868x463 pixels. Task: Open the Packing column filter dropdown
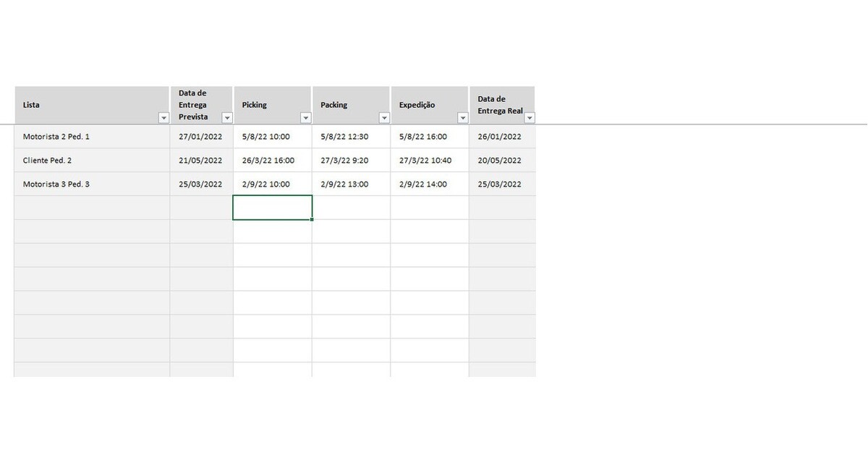[x=383, y=118]
